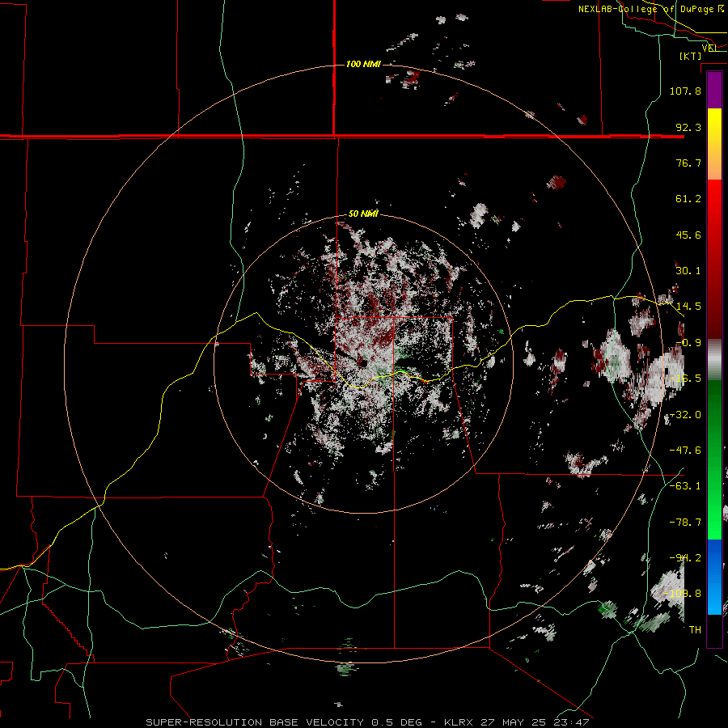The height and width of the screenshot is (728, 728).
Task: Click the 76.7 velocity scale value
Action: pyautogui.click(x=688, y=163)
